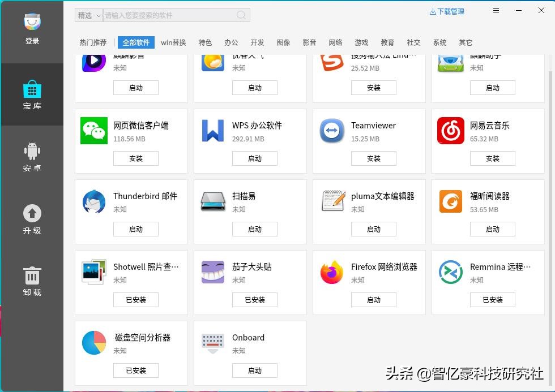Click 启动 to launch WPS 办公软件
This screenshot has height=392, width=555.
tap(255, 158)
